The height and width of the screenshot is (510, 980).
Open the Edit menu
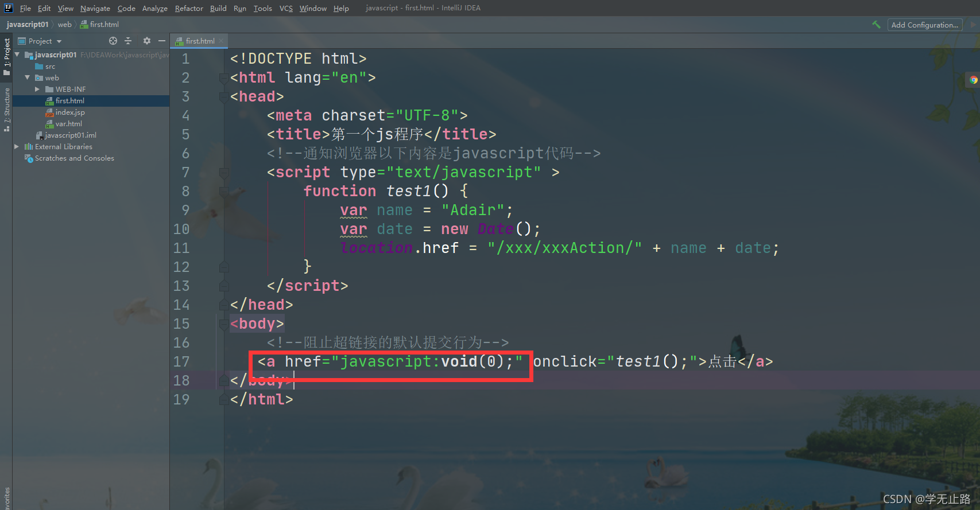coord(44,8)
